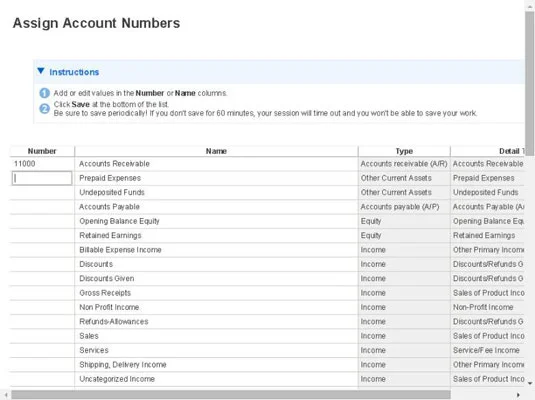
Task: Click the Service/Fee Income detail cell
Action: pos(488,350)
